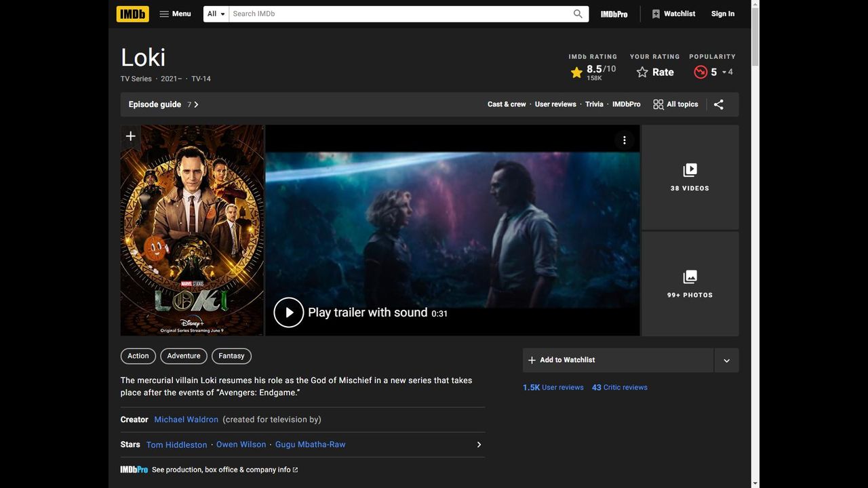868x488 pixels.
Task: Click the IMDb logo home icon
Action: pos(132,14)
